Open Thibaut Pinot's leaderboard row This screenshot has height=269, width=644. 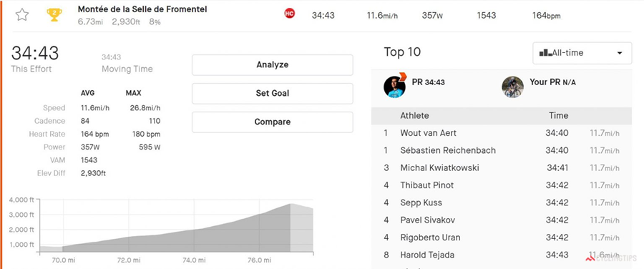point(501,185)
